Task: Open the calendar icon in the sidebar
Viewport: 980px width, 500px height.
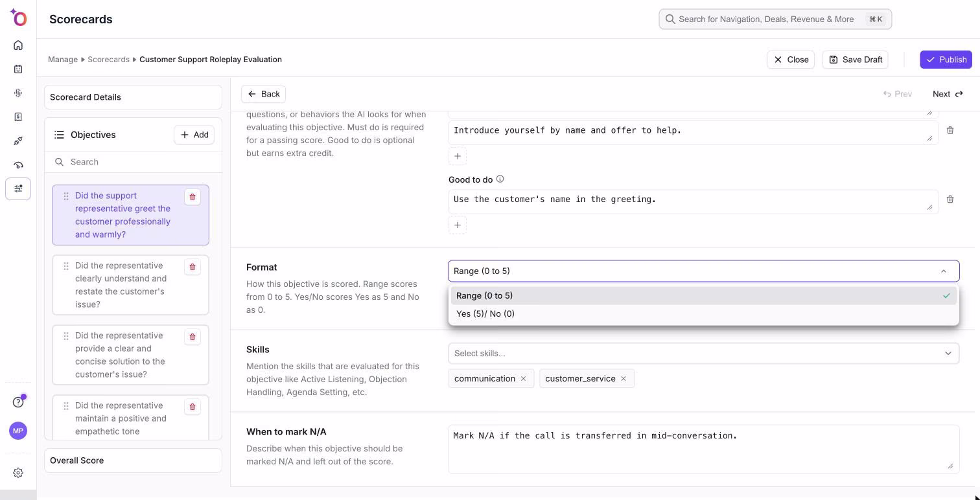Action: pyautogui.click(x=18, y=69)
